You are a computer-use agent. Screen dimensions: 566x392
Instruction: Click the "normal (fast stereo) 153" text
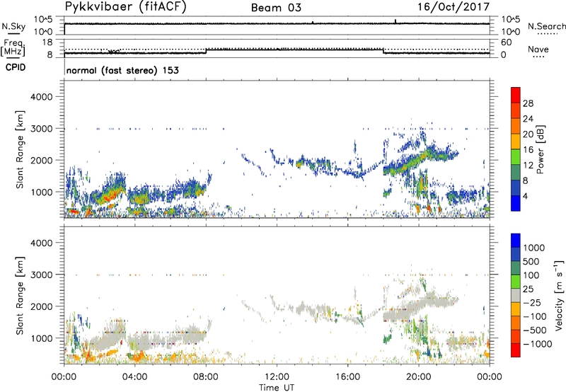(x=122, y=70)
